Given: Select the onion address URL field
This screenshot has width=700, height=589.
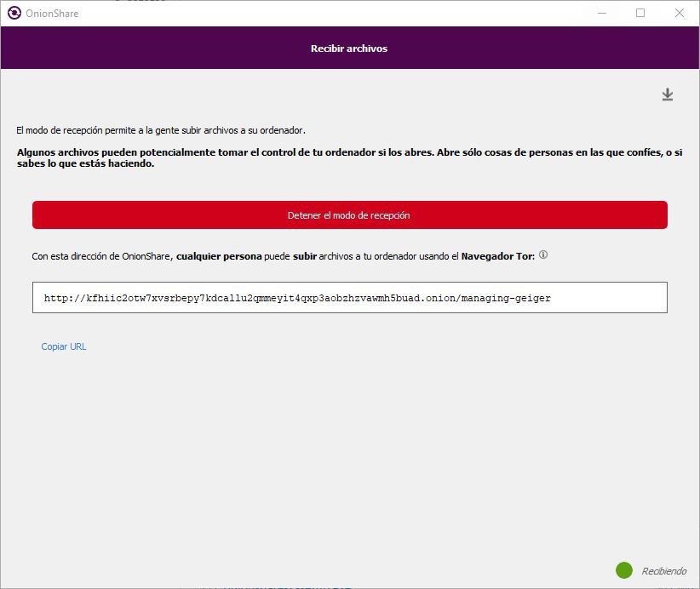Looking at the screenshot, I should pyautogui.click(x=349, y=298).
